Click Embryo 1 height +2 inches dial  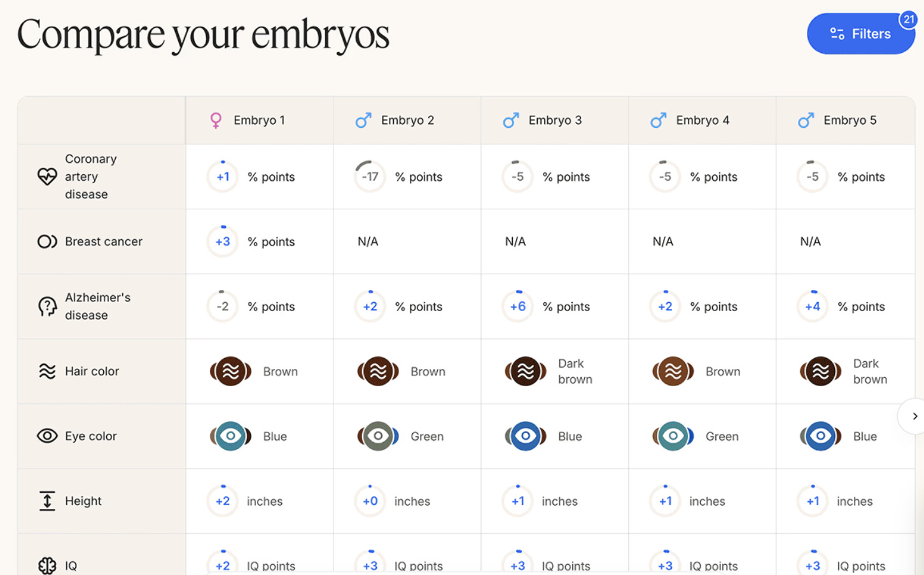pyautogui.click(x=223, y=501)
